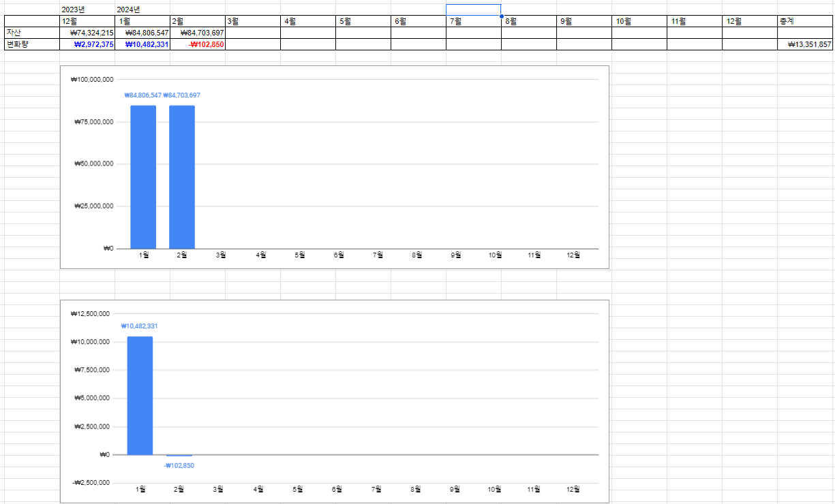
Task: Click the small negative 2월 bar in change chart
Action: (x=179, y=455)
